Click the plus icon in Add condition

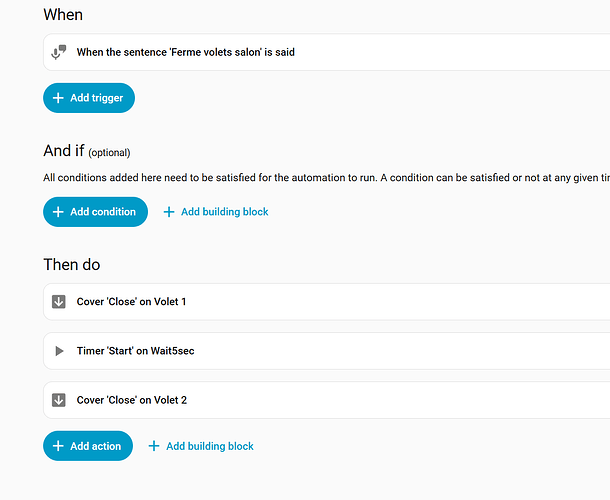pos(58,212)
